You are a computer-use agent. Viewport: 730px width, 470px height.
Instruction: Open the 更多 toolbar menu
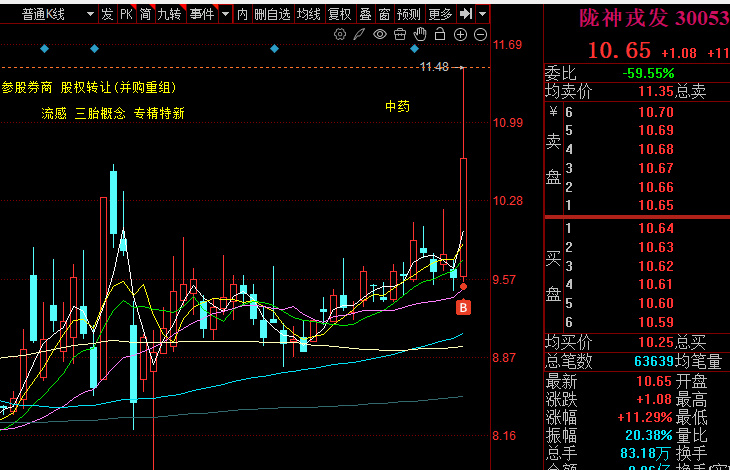pos(439,14)
